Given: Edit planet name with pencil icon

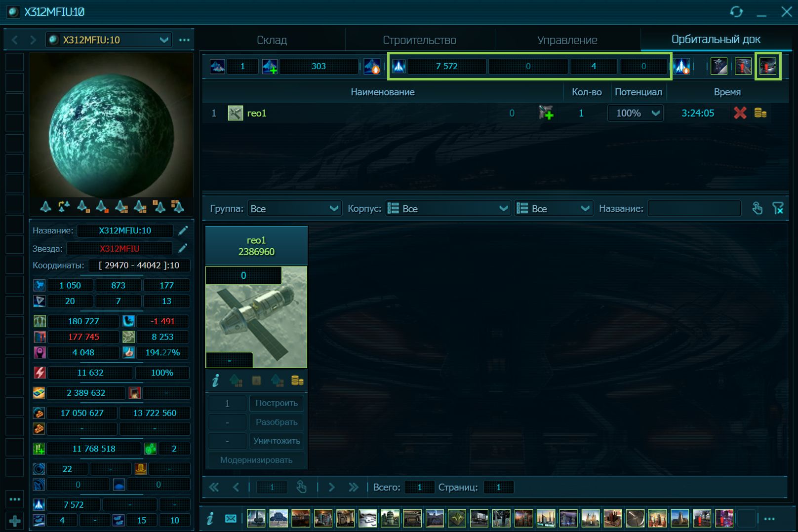Looking at the screenshot, I should (183, 230).
